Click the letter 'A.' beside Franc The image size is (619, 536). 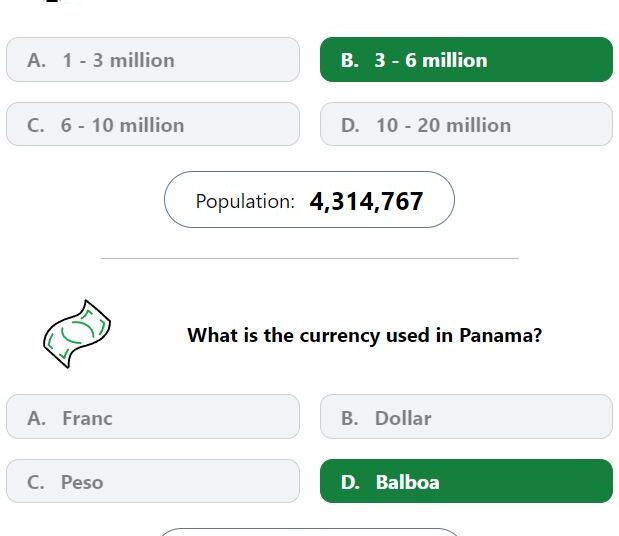[x=36, y=418]
